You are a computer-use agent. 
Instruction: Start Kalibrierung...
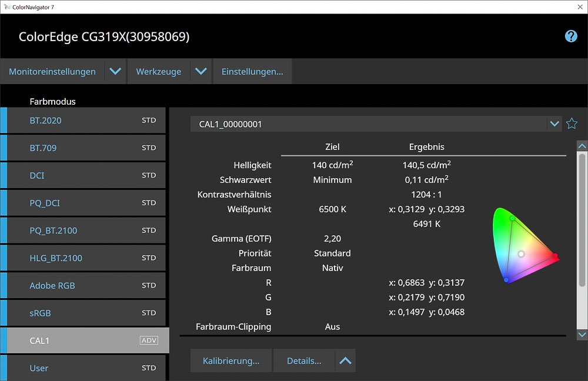231,361
